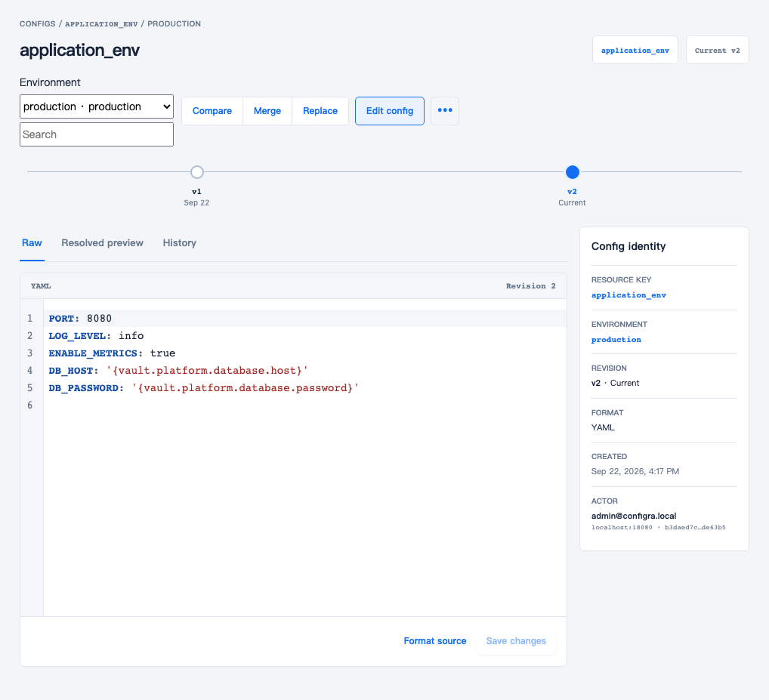Click the PRODUCTION breadcrumb item
The height and width of the screenshot is (700, 769).
click(174, 23)
